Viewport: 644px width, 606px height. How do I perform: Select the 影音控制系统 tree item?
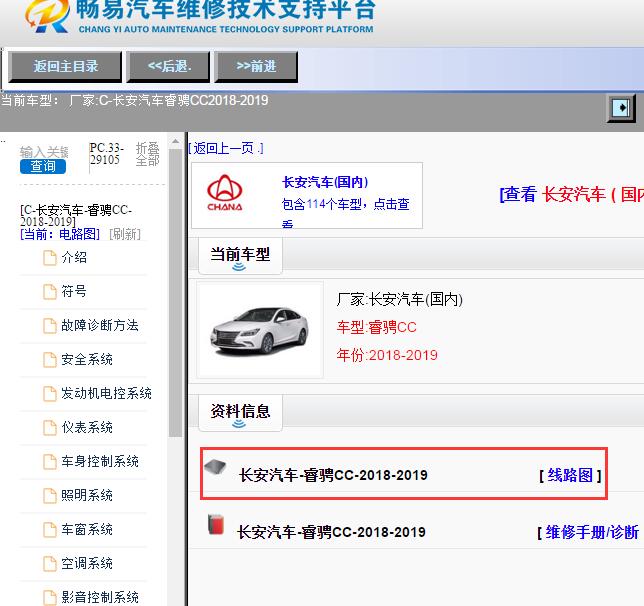100,597
